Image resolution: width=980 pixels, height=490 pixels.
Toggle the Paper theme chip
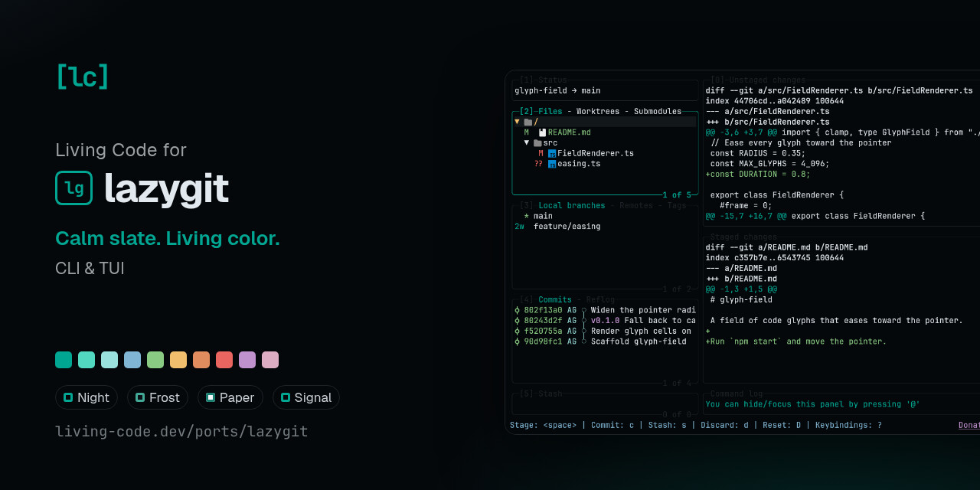coord(230,397)
